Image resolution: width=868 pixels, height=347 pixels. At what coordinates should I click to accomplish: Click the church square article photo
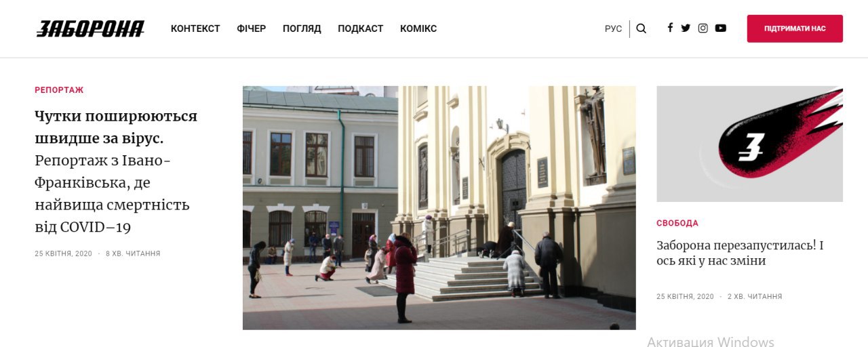(439, 208)
